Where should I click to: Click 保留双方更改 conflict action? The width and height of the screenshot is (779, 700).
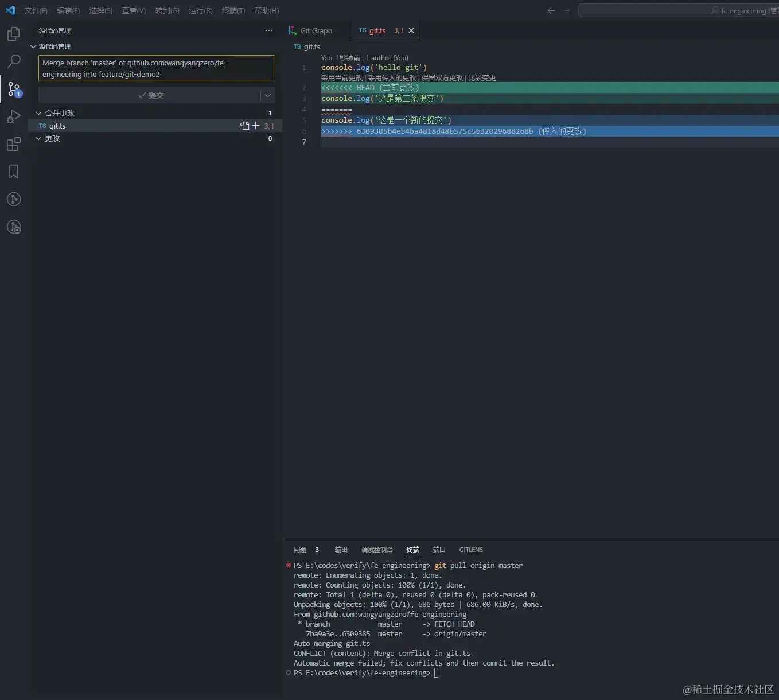(x=442, y=78)
